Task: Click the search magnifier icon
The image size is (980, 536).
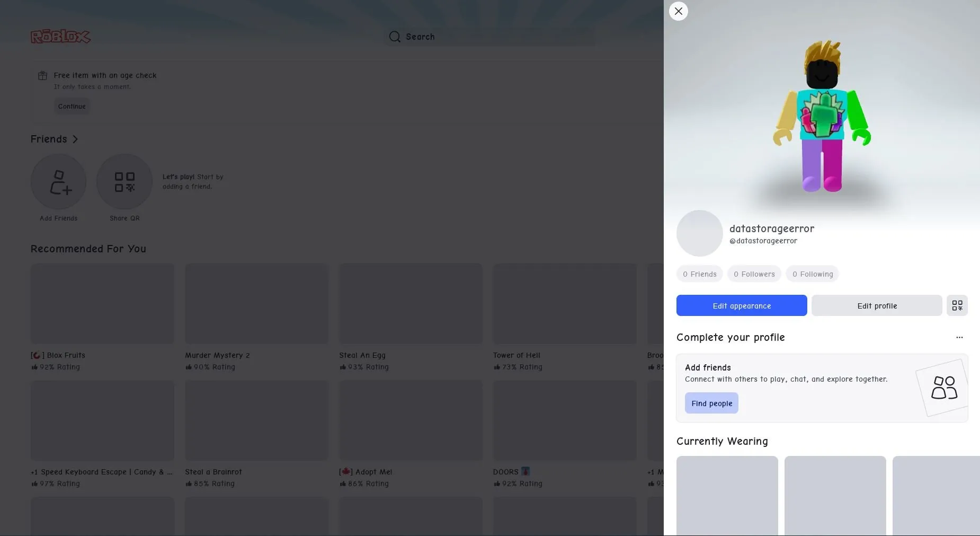Action: [395, 37]
